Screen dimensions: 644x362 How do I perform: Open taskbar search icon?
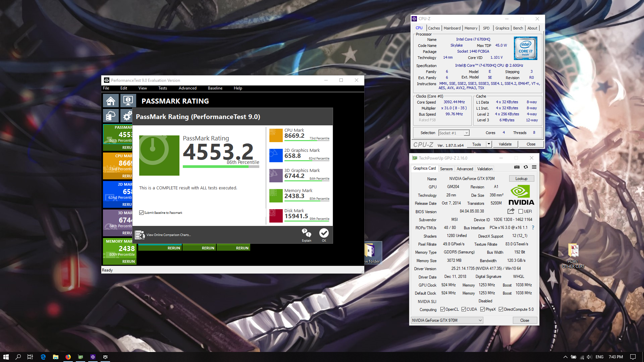click(18, 357)
